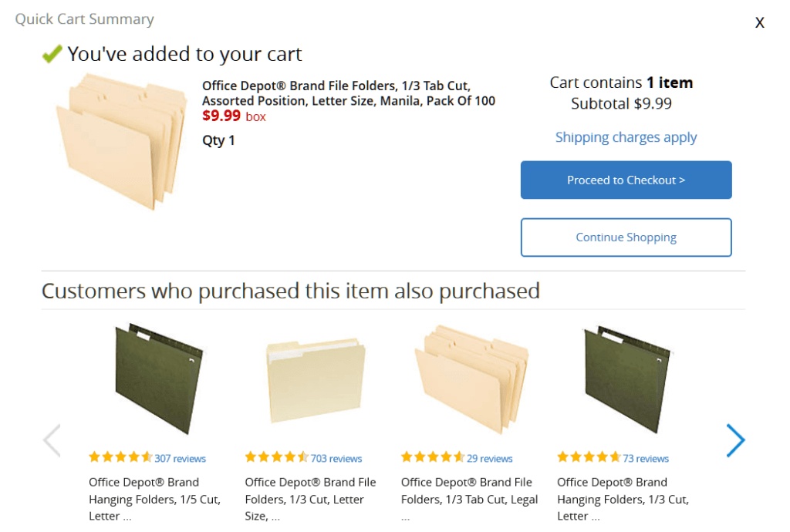790x532 pixels.
Task: Click the star rating with 703 reviews
Action: pyautogui.click(x=277, y=457)
